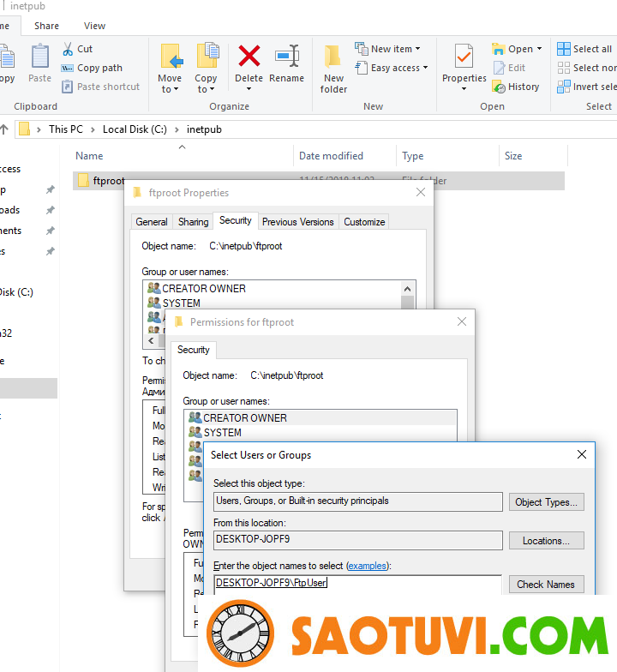Close the ftproot Properties dialog
This screenshot has width=617, height=672.
pyautogui.click(x=421, y=192)
